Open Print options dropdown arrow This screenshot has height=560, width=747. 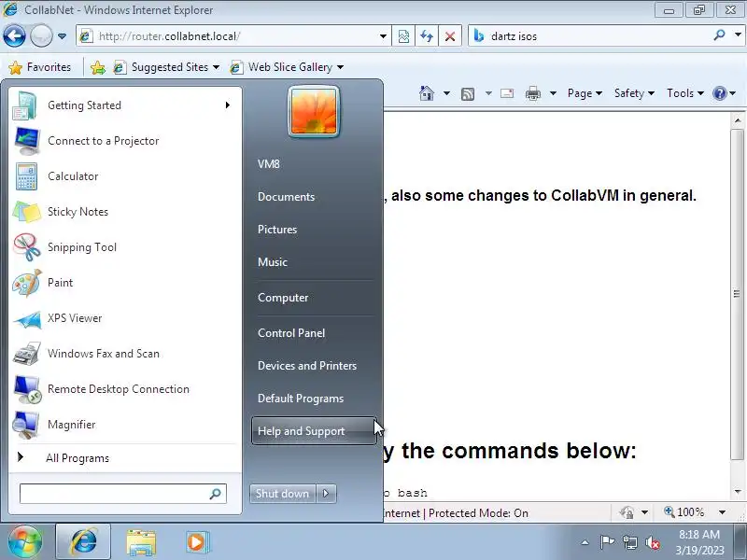click(553, 93)
